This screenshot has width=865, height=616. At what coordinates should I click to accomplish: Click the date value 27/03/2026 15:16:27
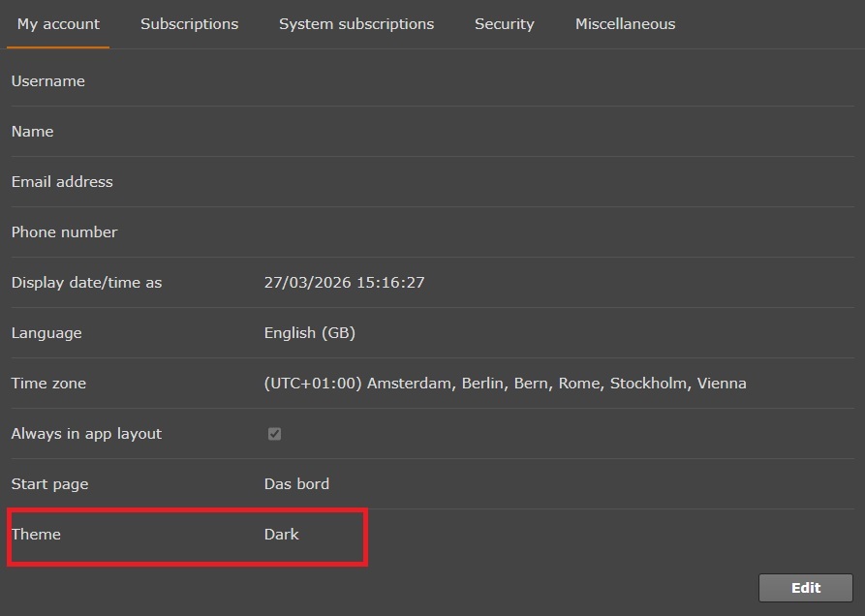click(344, 283)
